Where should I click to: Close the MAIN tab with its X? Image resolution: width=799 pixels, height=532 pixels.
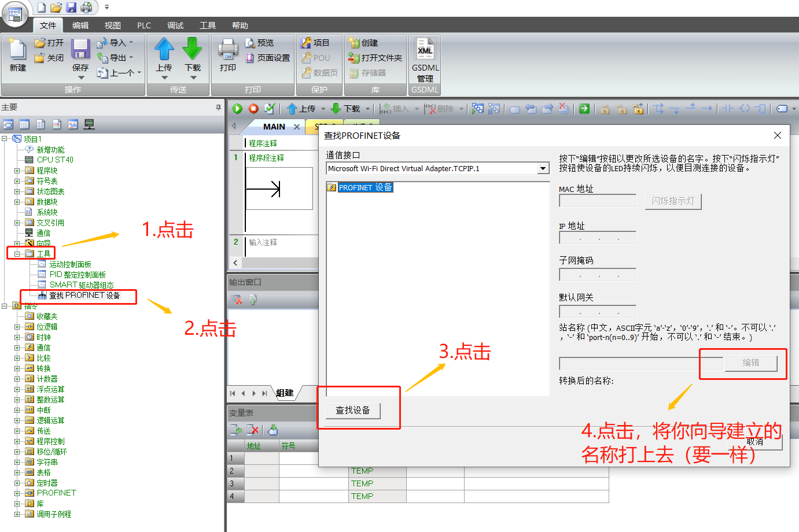pos(297,127)
